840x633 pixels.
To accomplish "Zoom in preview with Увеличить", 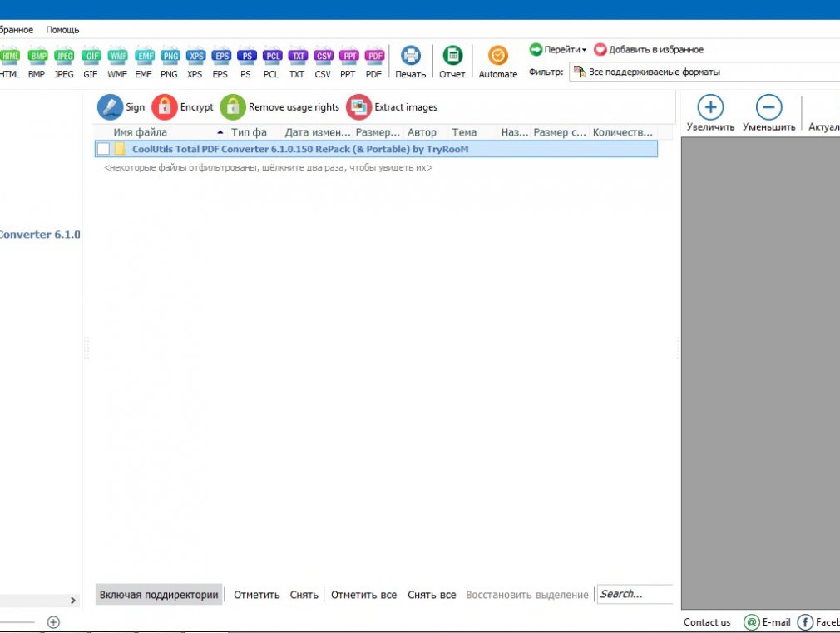I will point(710,113).
